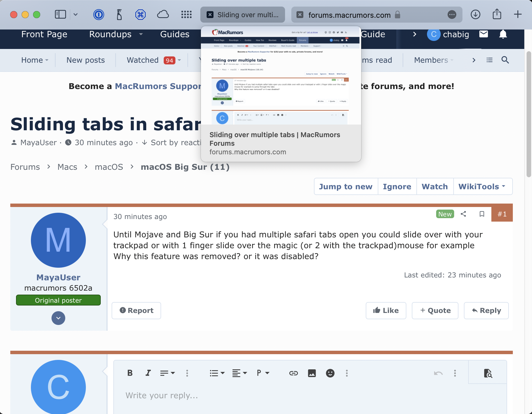Open iCloud tabs cloud icon
Viewport: 532px width, 414px height.
click(x=163, y=15)
